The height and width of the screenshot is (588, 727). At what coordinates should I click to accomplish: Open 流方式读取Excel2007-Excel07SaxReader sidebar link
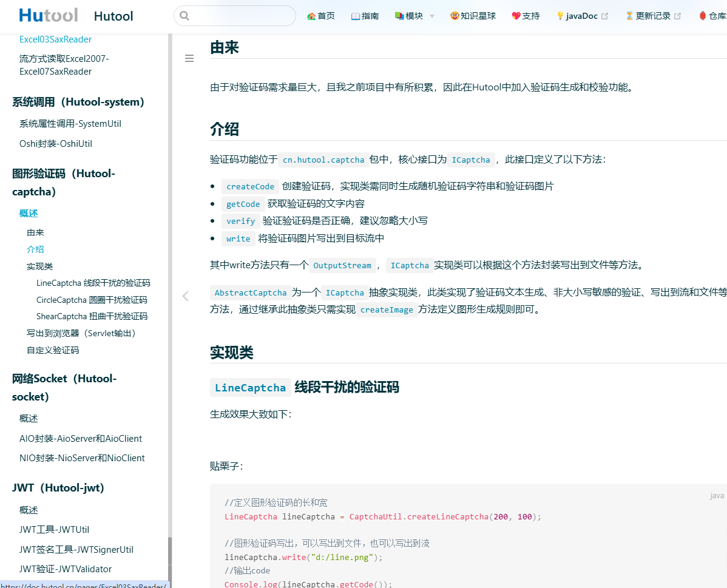(64, 65)
